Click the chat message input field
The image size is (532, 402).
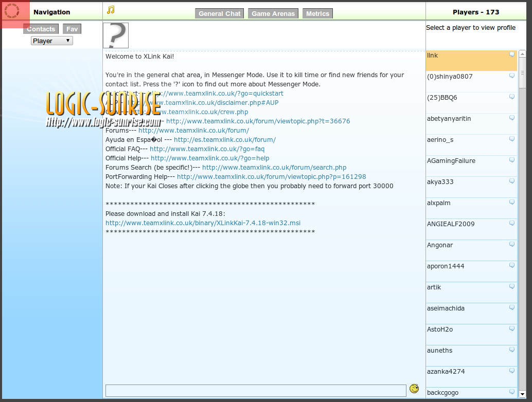point(256,391)
